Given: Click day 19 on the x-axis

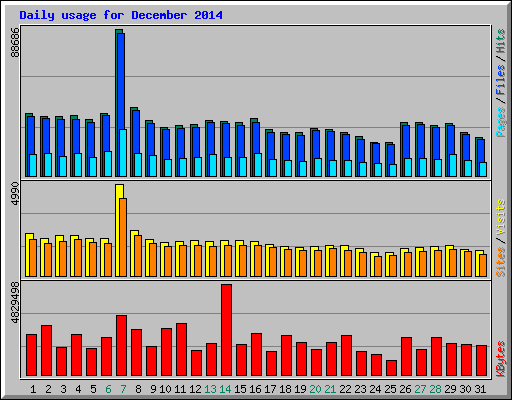Looking at the screenshot, I should (300, 389).
